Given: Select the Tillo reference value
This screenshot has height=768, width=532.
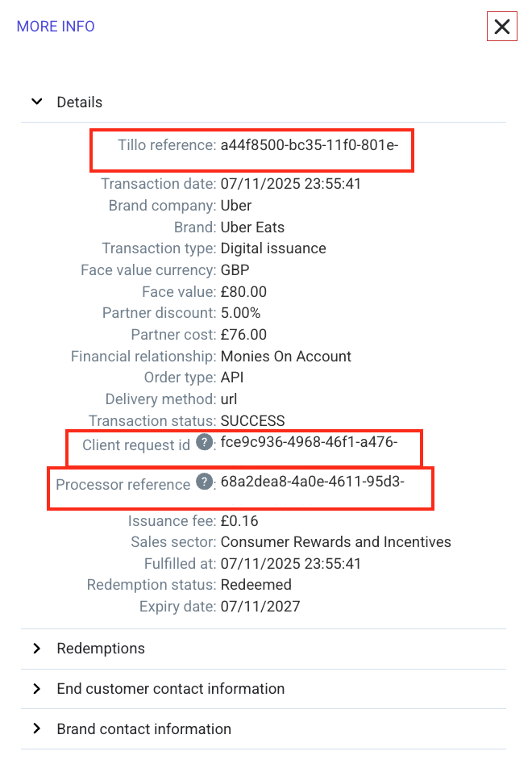Looking at the screenshot, I should click(310, 146).
